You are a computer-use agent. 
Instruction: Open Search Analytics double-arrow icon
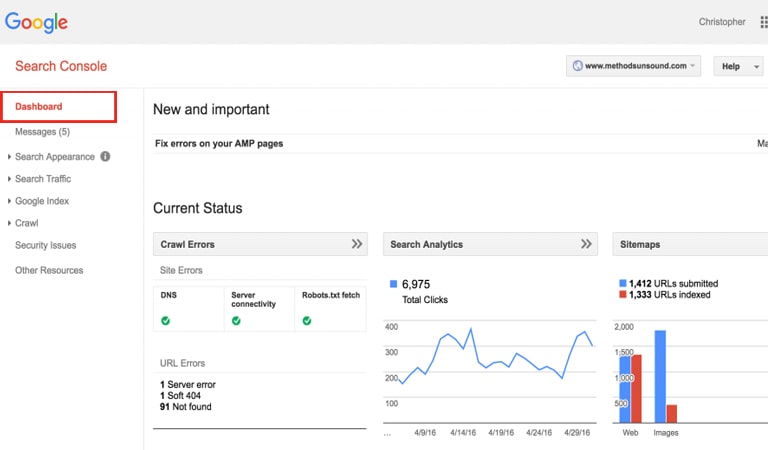pyautogui.click(x=586, y=244)
